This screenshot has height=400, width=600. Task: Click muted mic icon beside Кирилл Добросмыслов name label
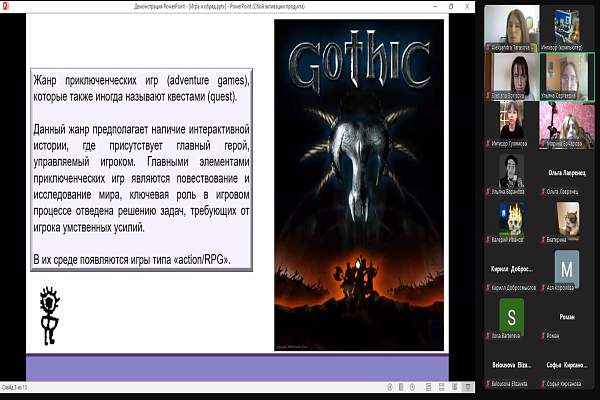click(x=488, y=287)
